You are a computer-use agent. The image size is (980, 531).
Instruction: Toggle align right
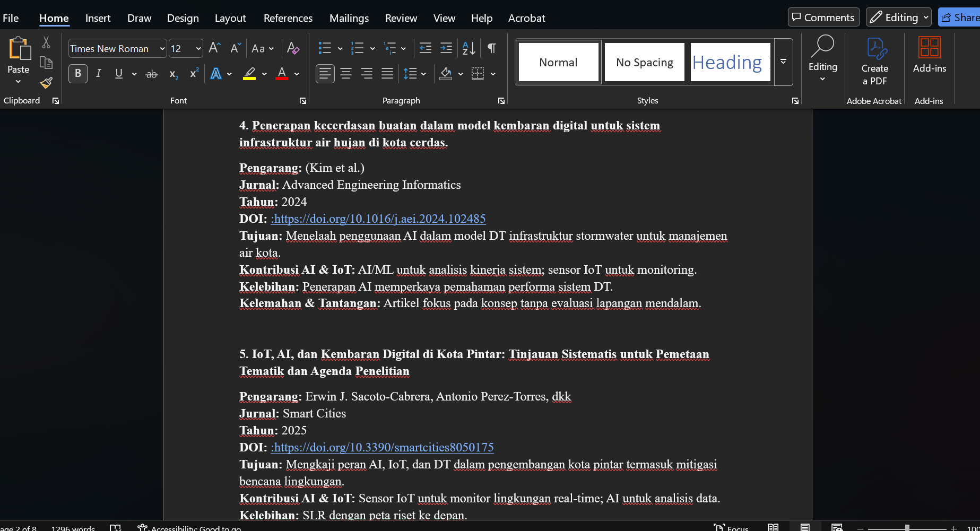(x=367, y=74)
